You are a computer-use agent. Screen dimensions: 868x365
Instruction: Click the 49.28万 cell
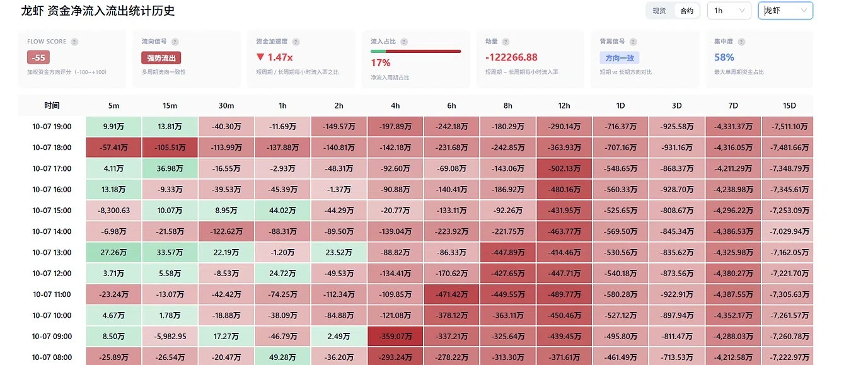pos(282,357)
